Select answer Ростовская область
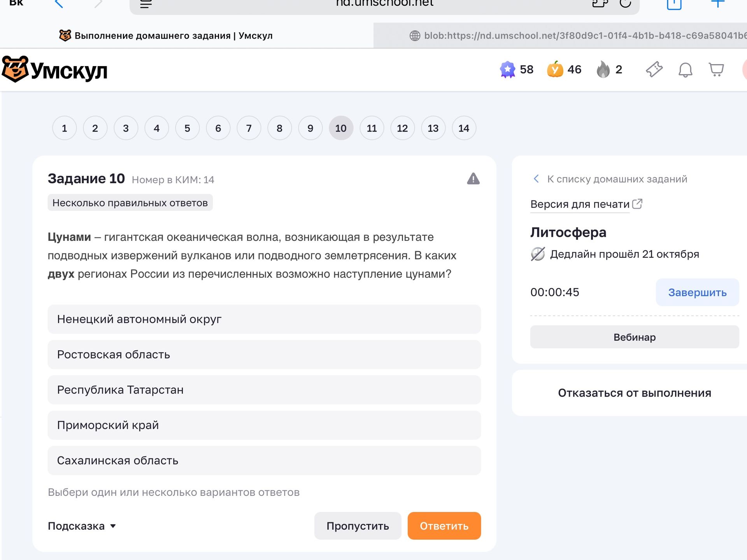The image size is (747, 560). click(x=264, y=354)
